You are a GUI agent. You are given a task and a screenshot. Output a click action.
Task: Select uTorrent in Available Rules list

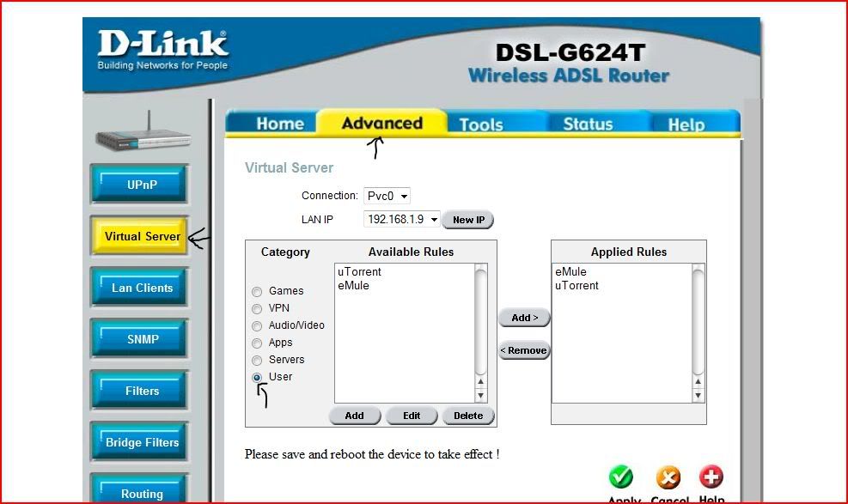click(360, 271)
